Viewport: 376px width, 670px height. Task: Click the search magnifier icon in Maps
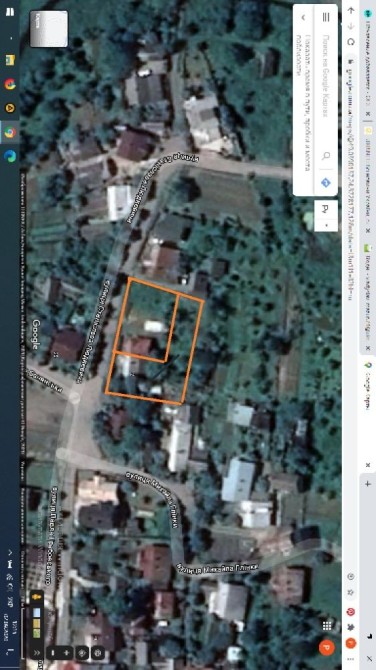click(326, 156)
